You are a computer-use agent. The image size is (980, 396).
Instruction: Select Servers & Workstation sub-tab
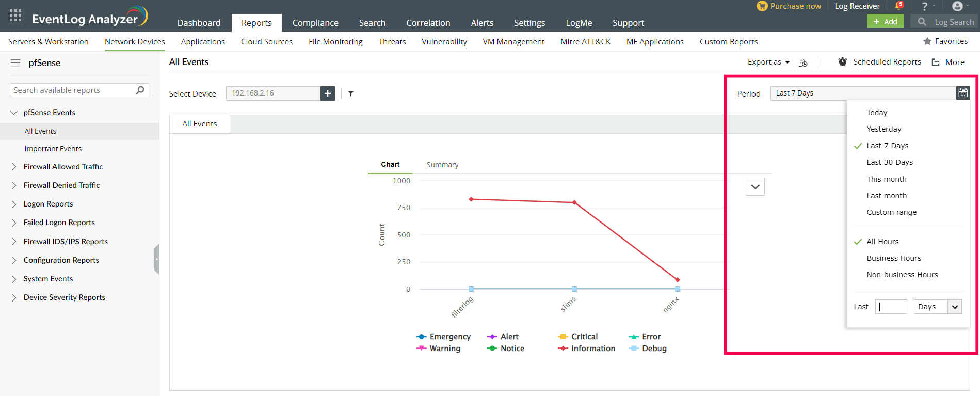(49, 42)
